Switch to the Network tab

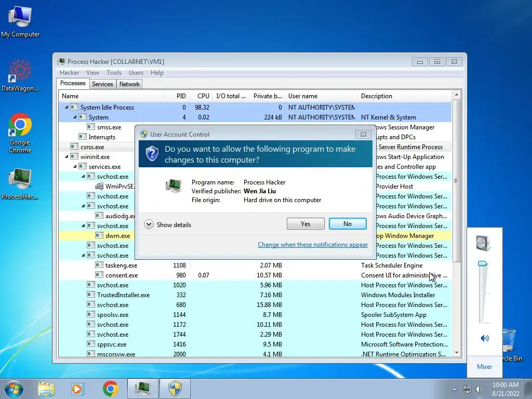pyautogui.click(x=129, y=84)
